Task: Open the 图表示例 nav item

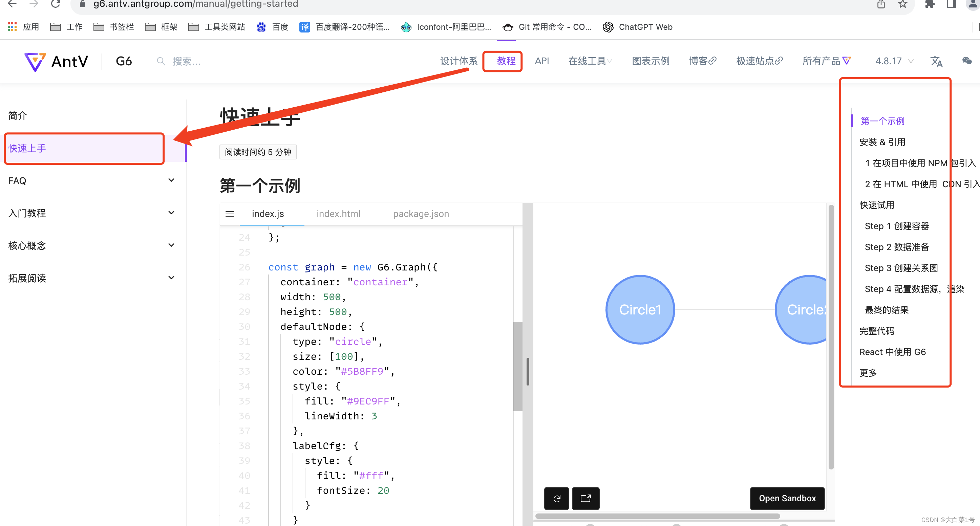Action: [x=651, y=61]
